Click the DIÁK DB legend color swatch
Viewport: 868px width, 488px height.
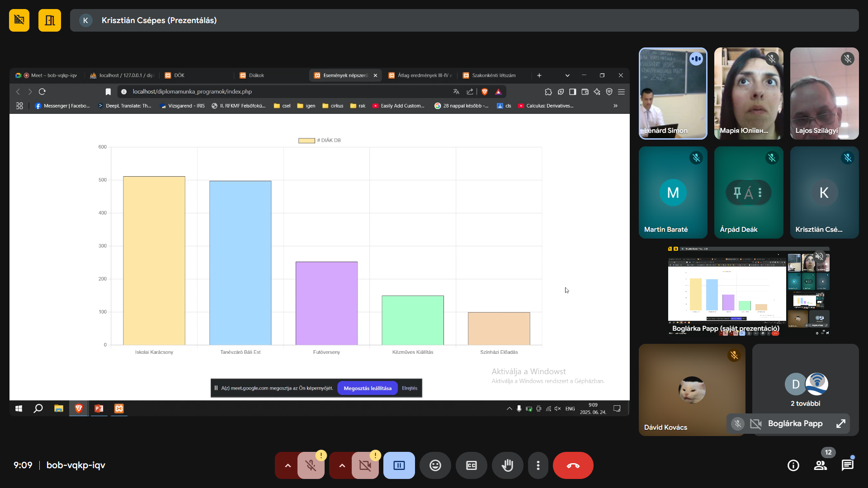(x=307, y=141)
